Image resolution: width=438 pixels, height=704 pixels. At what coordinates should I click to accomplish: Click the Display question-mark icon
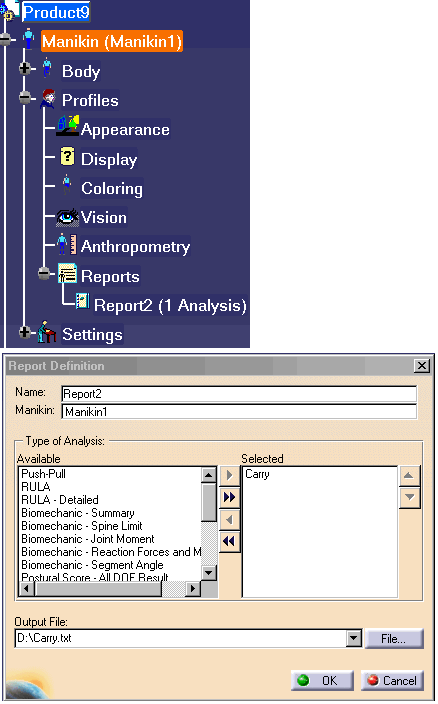pos(67,157)
